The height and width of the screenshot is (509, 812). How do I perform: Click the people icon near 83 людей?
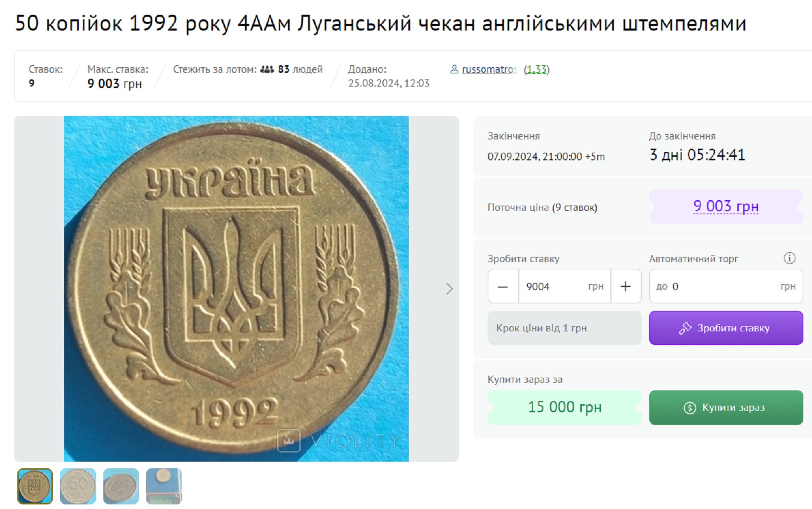point(267,69)
